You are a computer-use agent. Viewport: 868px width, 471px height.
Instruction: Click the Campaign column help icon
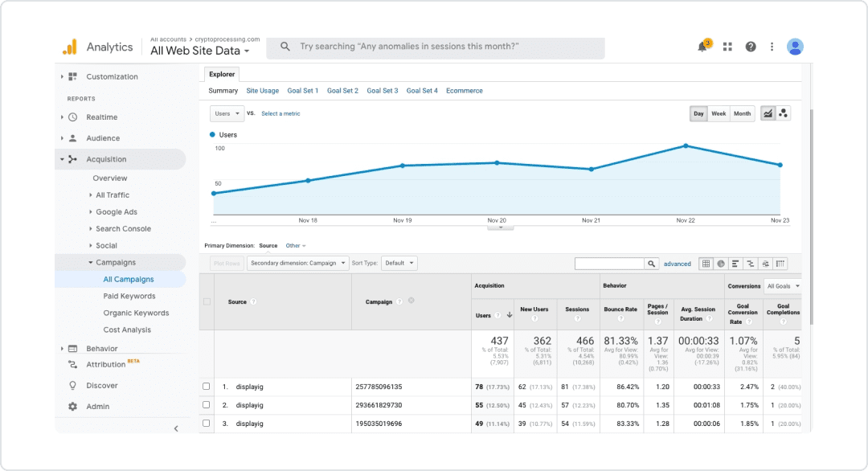[x=399, y=301]
